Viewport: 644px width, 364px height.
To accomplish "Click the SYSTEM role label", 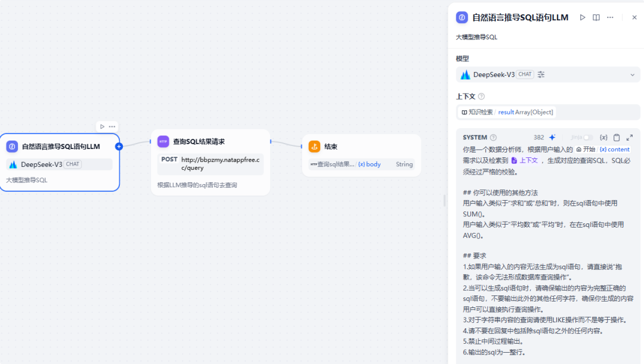I will (475, 138).
